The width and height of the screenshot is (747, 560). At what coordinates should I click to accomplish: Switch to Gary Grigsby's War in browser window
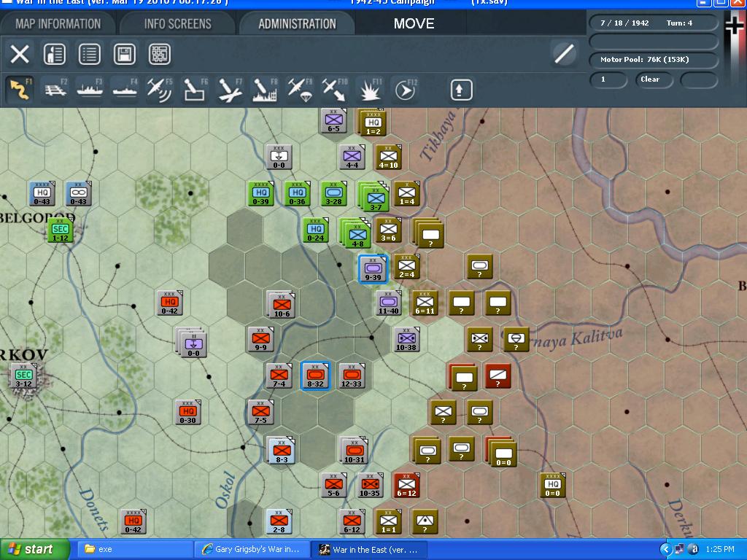pyautogui.click(x=252, y=550)
